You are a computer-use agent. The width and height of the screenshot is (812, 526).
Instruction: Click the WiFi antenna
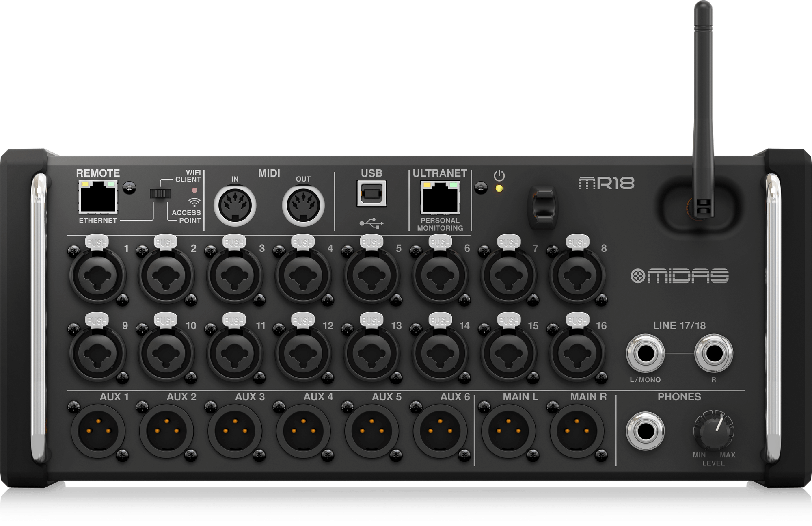point(703,109)
